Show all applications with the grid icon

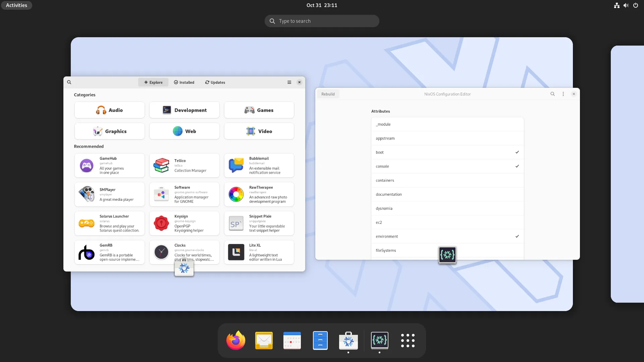(408, 340)
